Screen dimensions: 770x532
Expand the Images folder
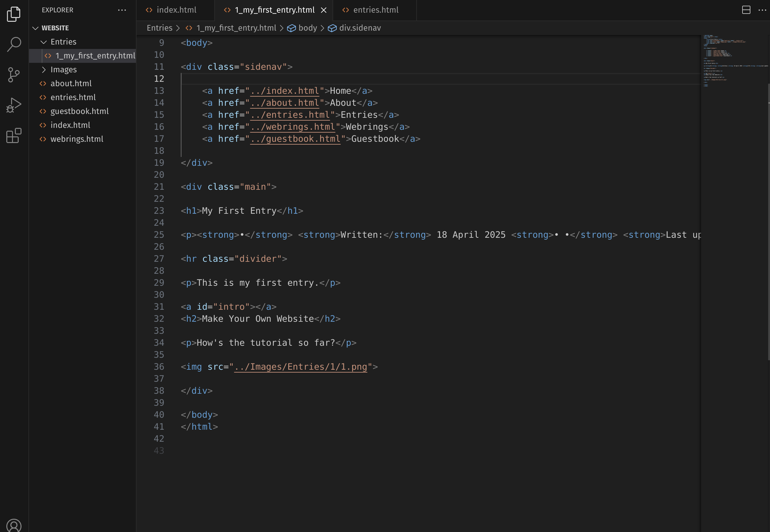click(x=43, y=70)
